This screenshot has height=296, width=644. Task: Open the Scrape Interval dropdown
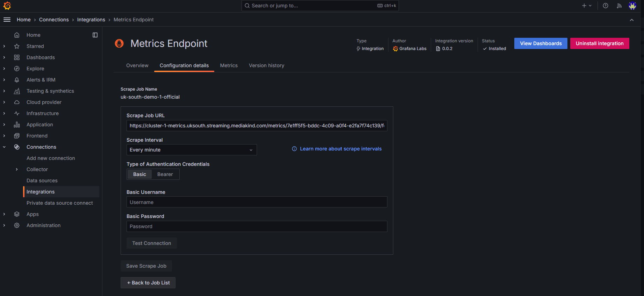(x=192, y=150)
